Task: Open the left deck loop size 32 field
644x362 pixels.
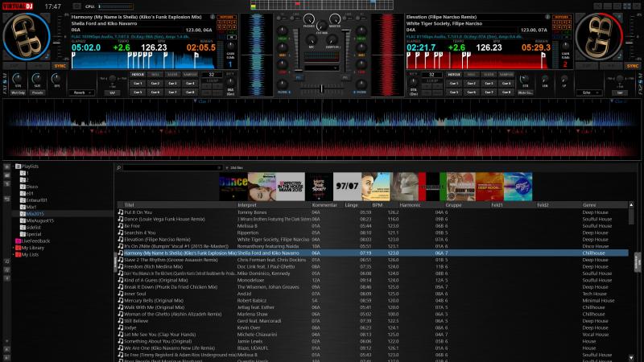Action: pyautogui.click(x=212, y=74)
